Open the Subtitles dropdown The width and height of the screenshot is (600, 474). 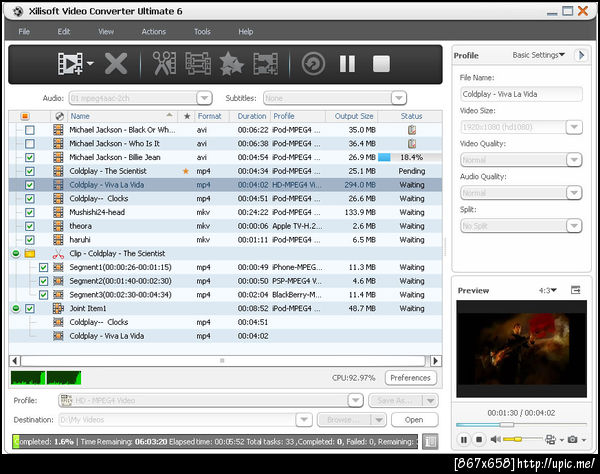[x=399, y=98]
